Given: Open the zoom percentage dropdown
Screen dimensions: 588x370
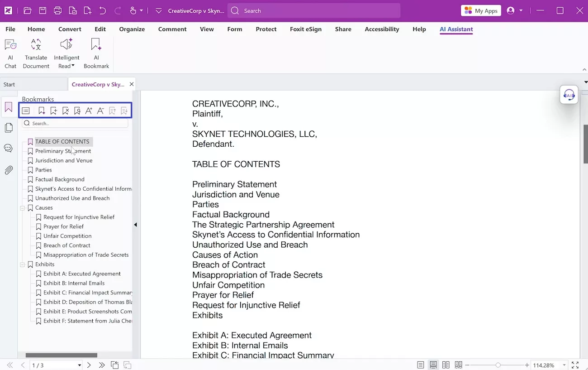Looking at the screenshot, I should (564, 365).
